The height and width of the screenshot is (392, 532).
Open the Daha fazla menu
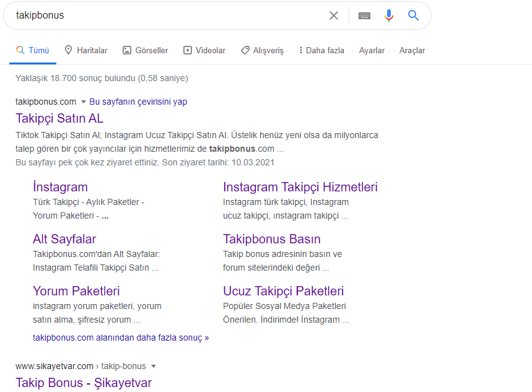click(321, 50)
